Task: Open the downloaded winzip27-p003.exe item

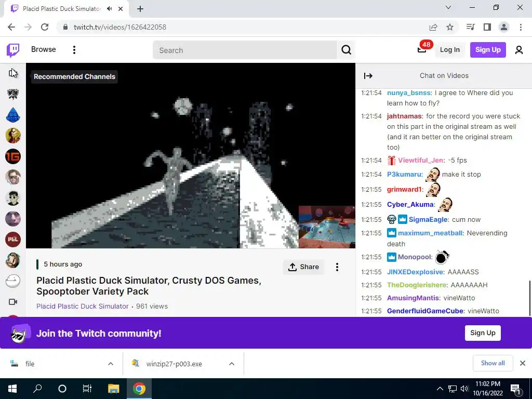Action: click(174, 364)
